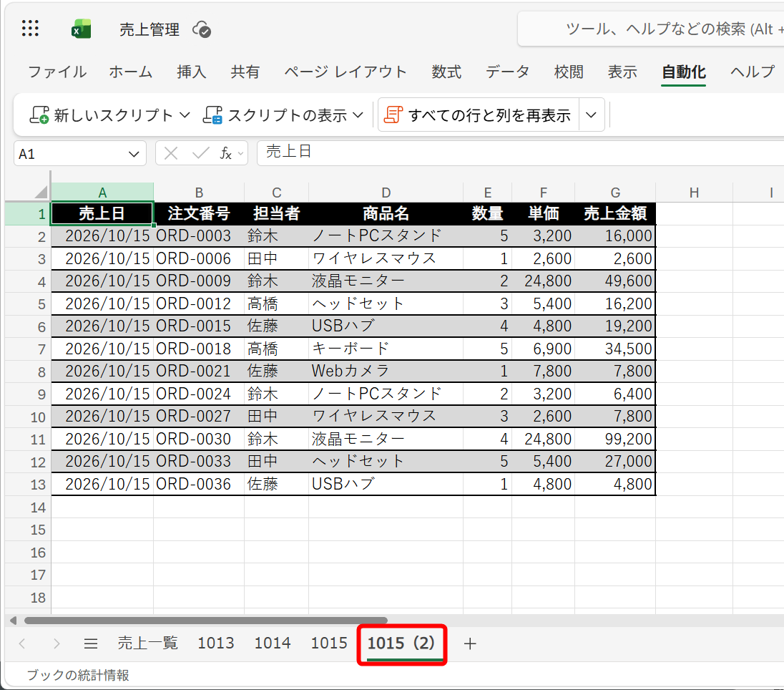
Task: Click the cloud saved status icon
Action: (x=202, y=29)
